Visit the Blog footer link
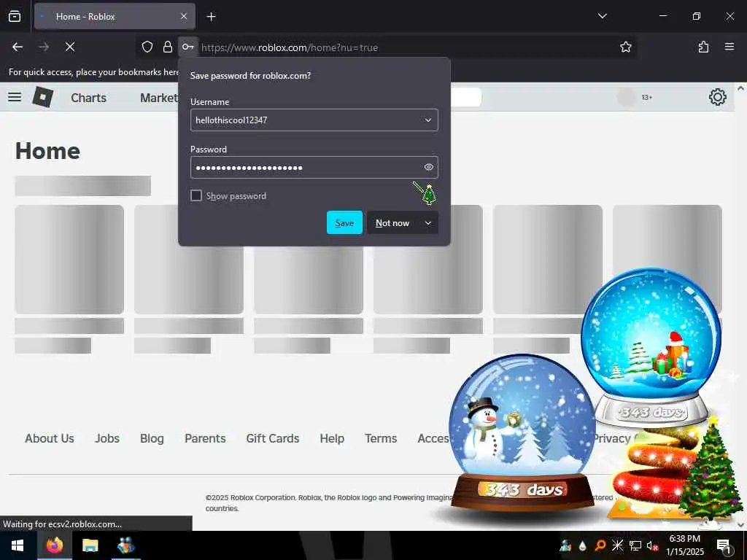The width and height of the screenshot is (747, 560). pos(152,438)
